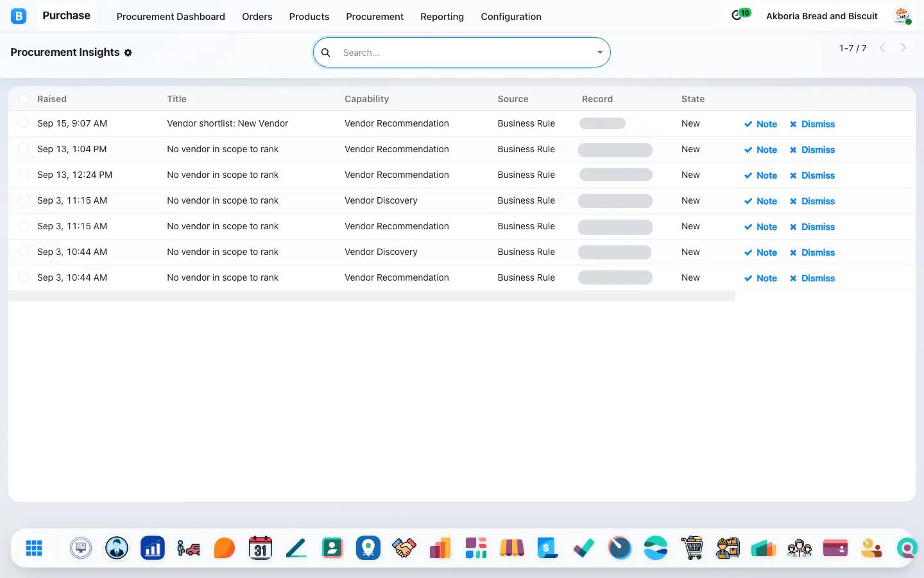Expand the Procurement menu
924x578 pixels.
tap(375, 17)
